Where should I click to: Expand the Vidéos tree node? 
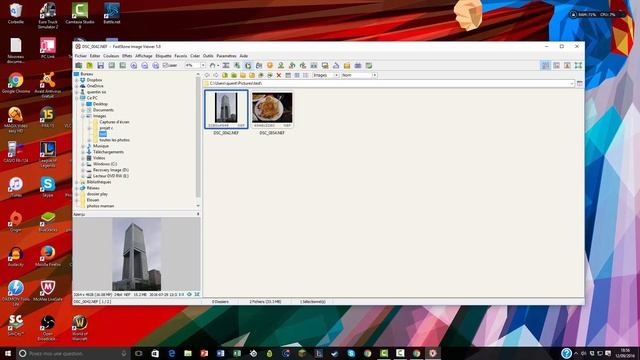click(x=83, y=158)
